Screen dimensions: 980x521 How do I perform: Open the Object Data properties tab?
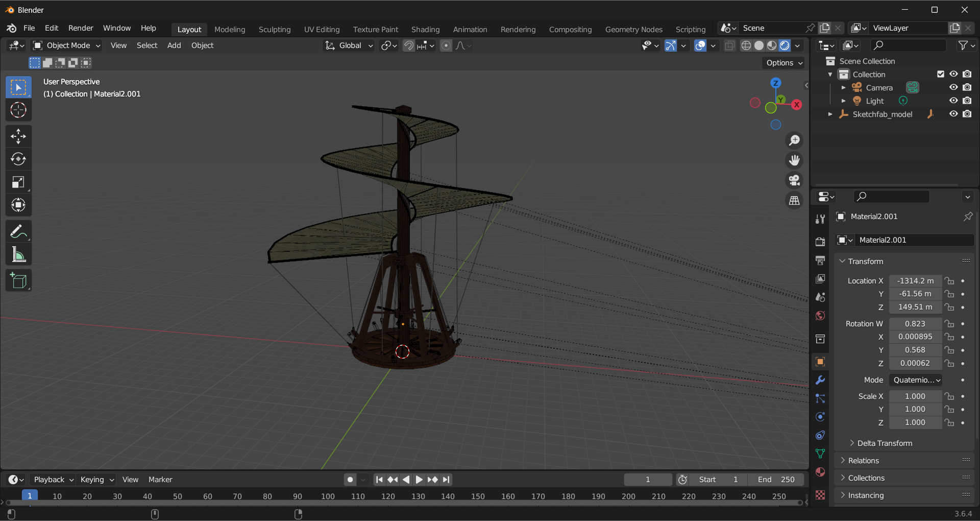(x=820, y=454)
